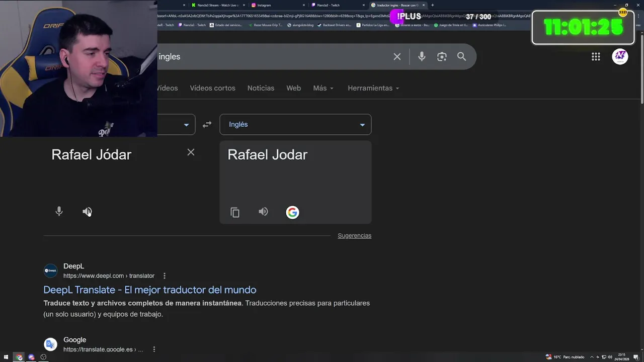Open the Backseat Drivers bookmark

coord(334,25)
